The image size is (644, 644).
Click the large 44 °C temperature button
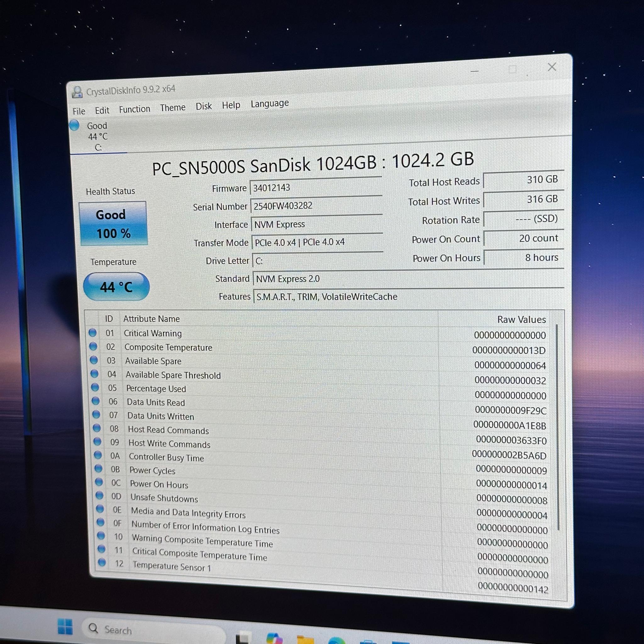[116, 287]
